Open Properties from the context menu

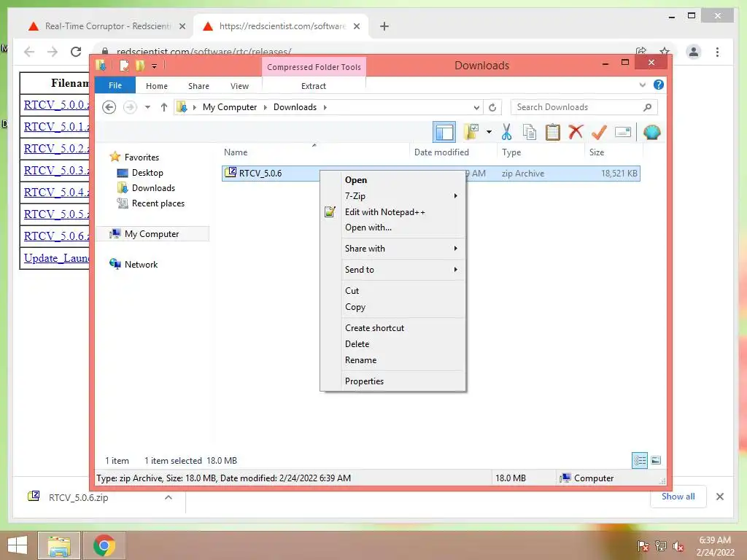coord(403,381)
